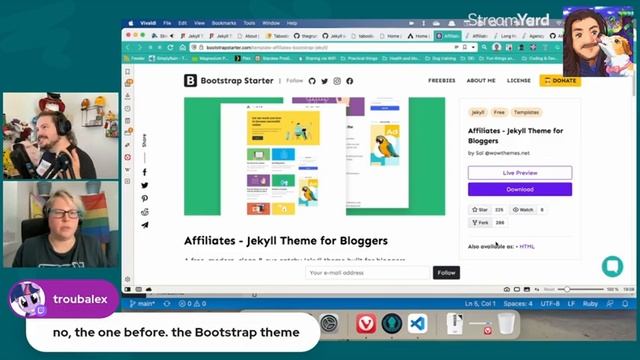Screen dimensions: 640x360
Task: Change LF end-of-line selector
Action: (571, 304)
